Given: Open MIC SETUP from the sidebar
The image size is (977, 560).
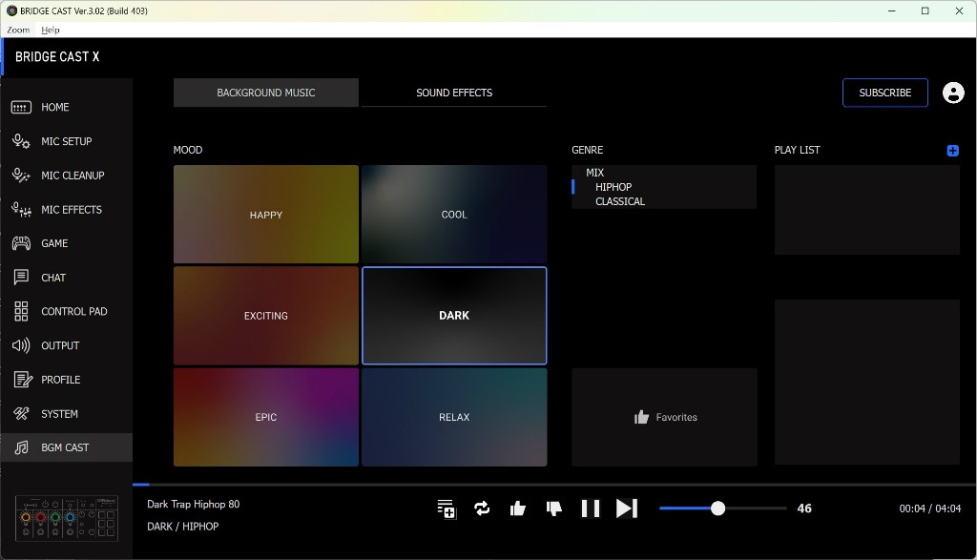Looking at the screenshot, I should click(x=66, y=141).
